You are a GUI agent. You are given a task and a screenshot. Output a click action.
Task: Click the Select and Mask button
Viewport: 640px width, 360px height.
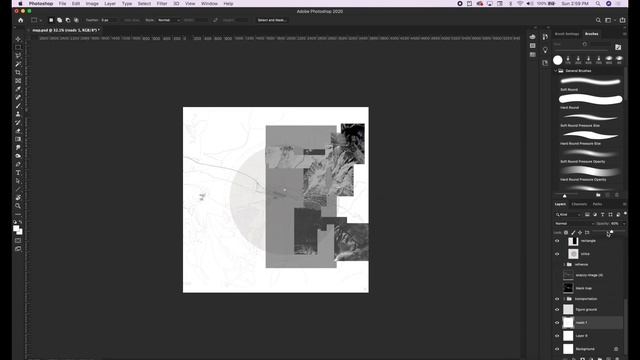coord(272,20)
